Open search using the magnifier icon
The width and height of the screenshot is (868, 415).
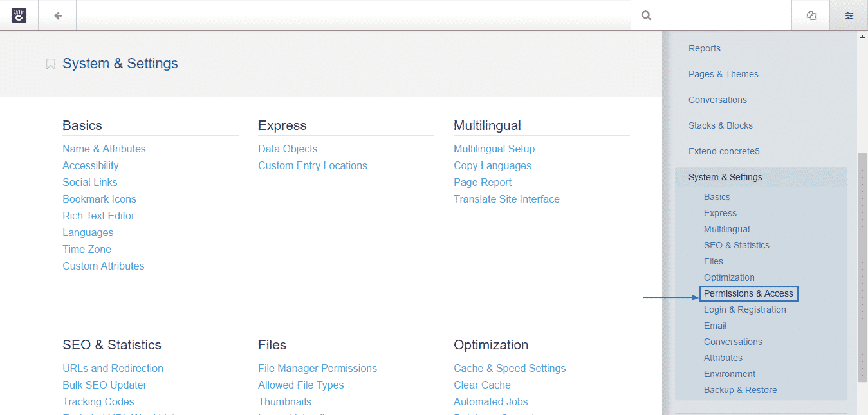tap(645, 15)
